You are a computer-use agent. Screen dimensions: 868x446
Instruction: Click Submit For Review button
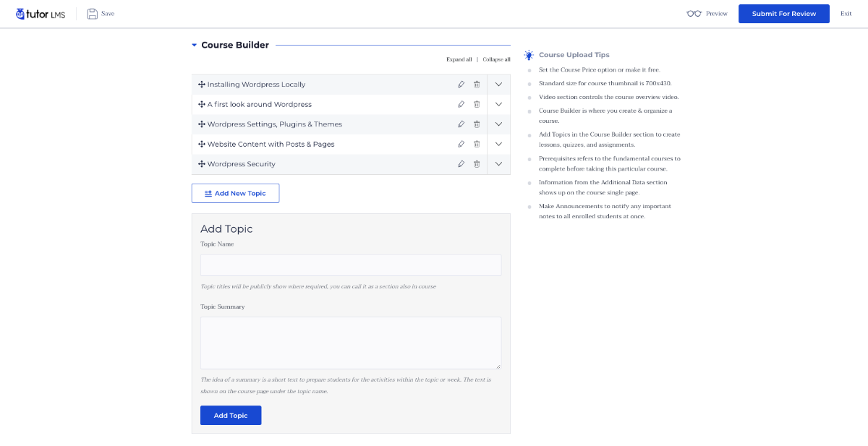click(x=784, y=14)
